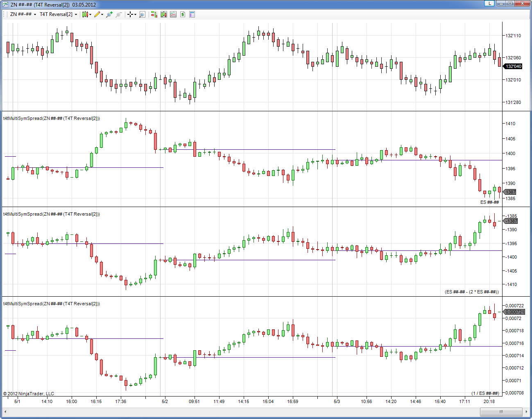Open the data series candlestick icon
Image resolution: width=532 pixels, height=419 pixels.
click(x=164, y=14)
